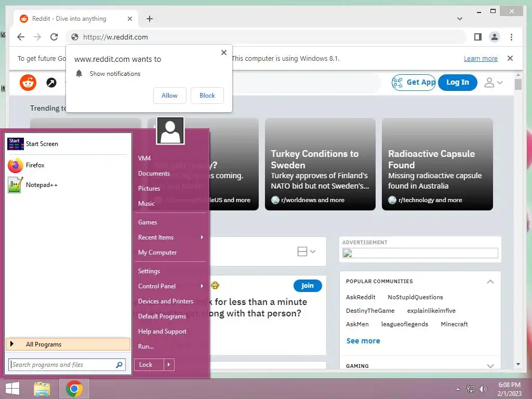
Task: Open My Computer
Action: (x=157, y=252)
